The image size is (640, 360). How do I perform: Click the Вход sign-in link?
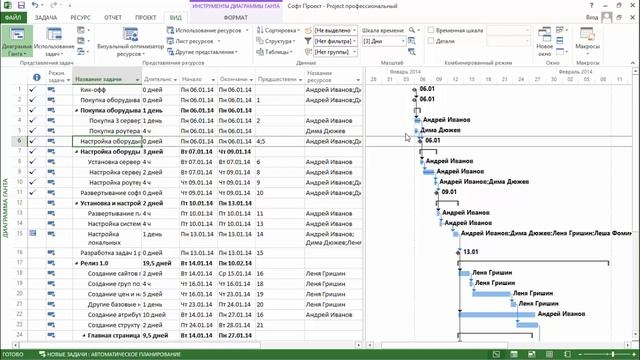pos(592,18)
